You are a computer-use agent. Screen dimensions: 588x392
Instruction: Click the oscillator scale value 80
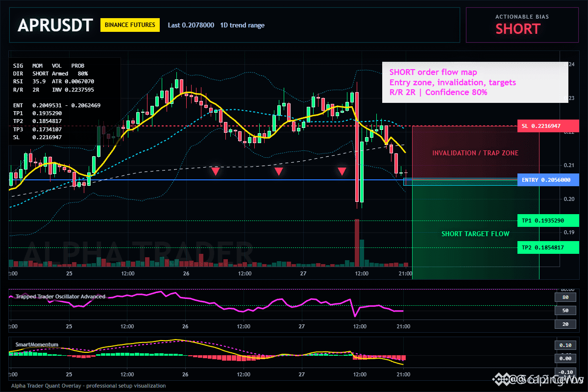tap(565, 297)
